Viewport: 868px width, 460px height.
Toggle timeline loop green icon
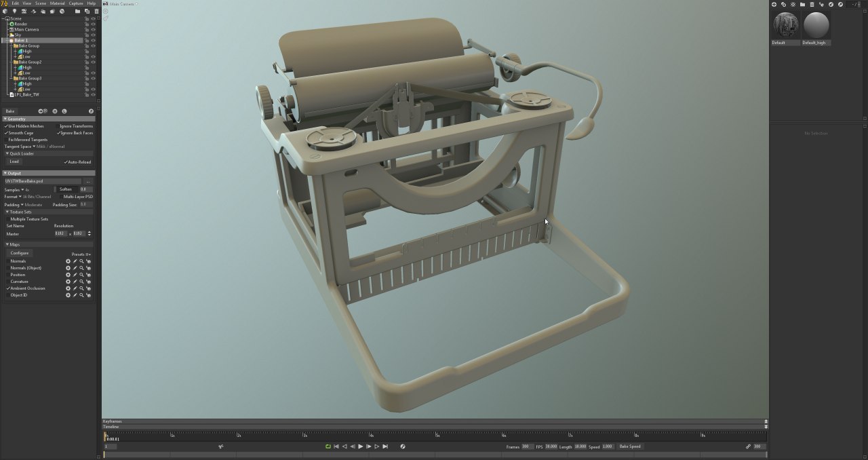328,446
